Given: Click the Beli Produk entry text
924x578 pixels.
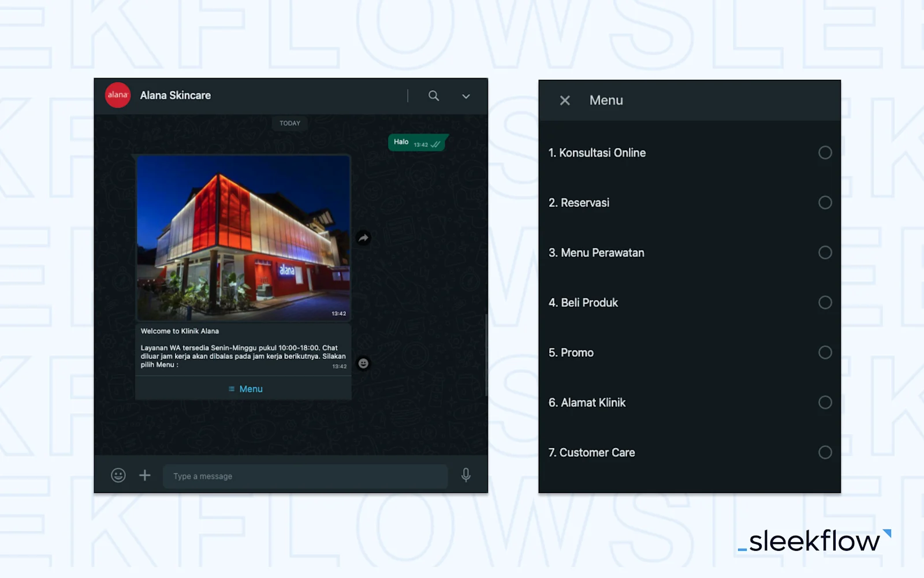Looking at the screenshot, I should [x=583, y=303].
